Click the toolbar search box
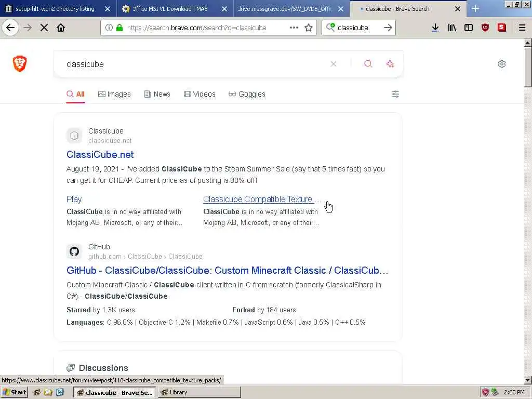 tap(358, 28)
